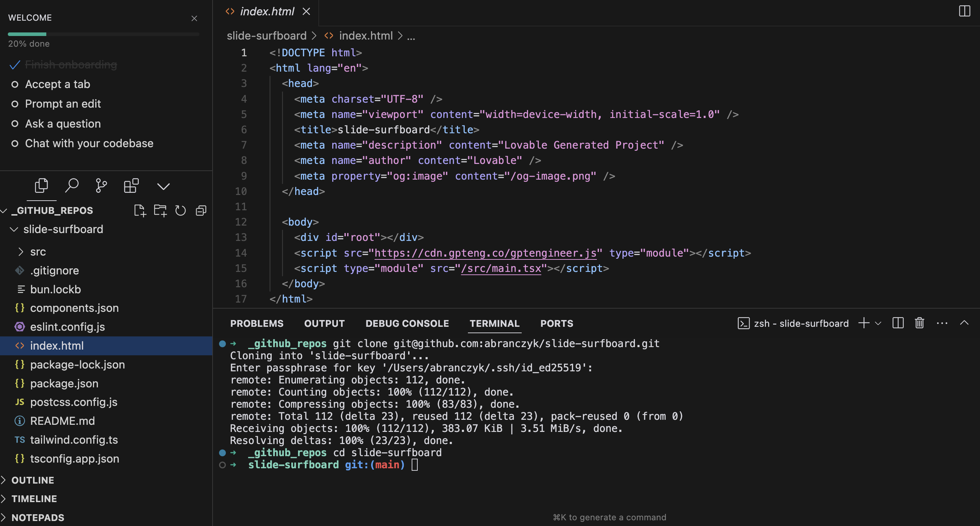
Task: Switch to the OUTPUT panel tab
Action: 324,323
